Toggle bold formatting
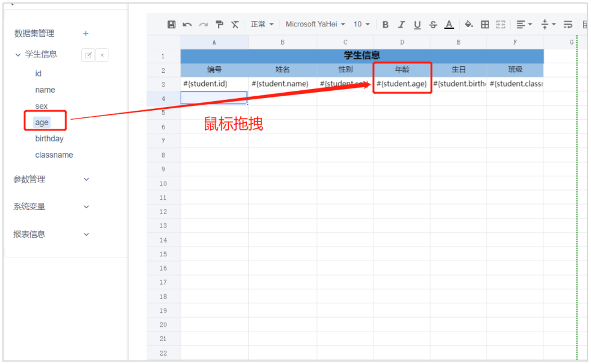The height and width of the screenshot is (364, 591). [x=385, y=25]
